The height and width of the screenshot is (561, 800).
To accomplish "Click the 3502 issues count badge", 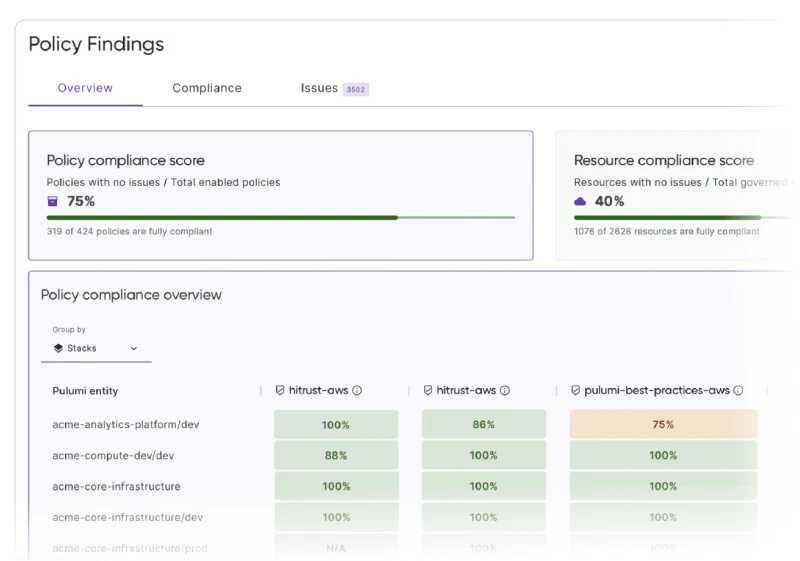I will pos(356,89).
